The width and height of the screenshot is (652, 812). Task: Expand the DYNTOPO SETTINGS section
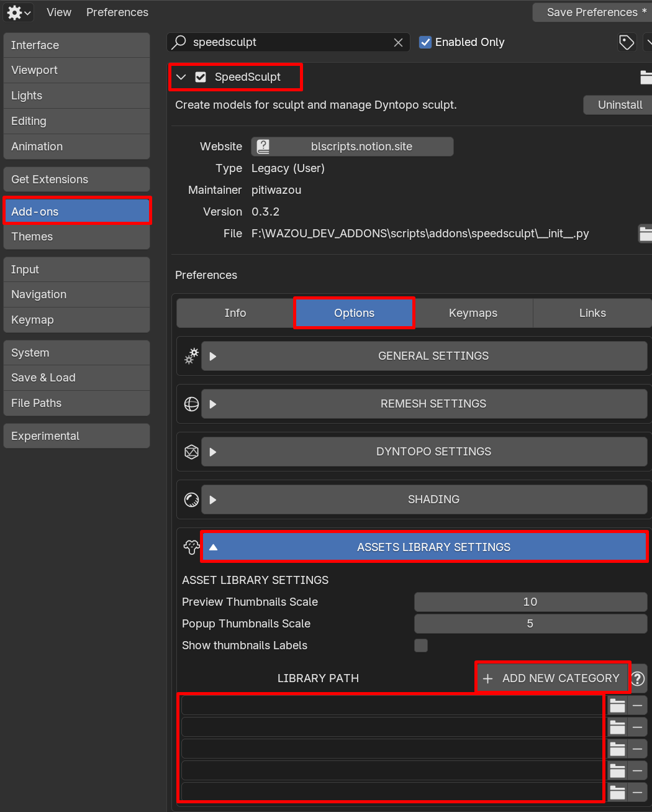tap(424, 452)
